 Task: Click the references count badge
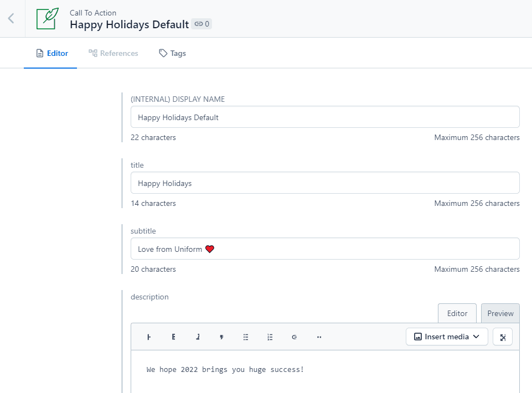pyautogui.click(x=202, y=24)
